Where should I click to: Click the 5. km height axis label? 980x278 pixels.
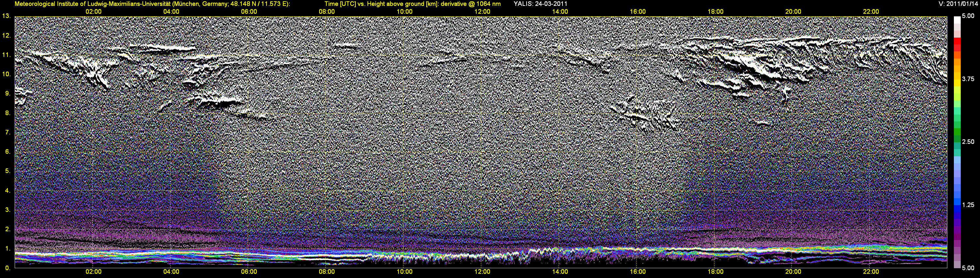(7, 171)
